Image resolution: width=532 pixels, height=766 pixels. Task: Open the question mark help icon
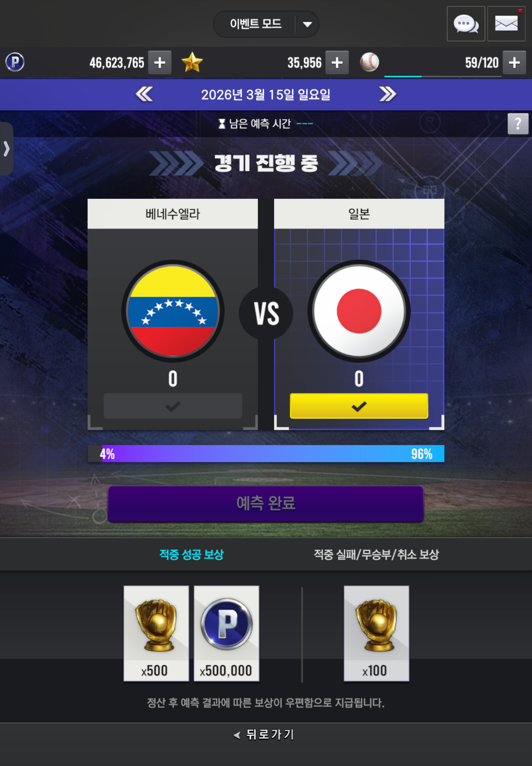(518, 124)
